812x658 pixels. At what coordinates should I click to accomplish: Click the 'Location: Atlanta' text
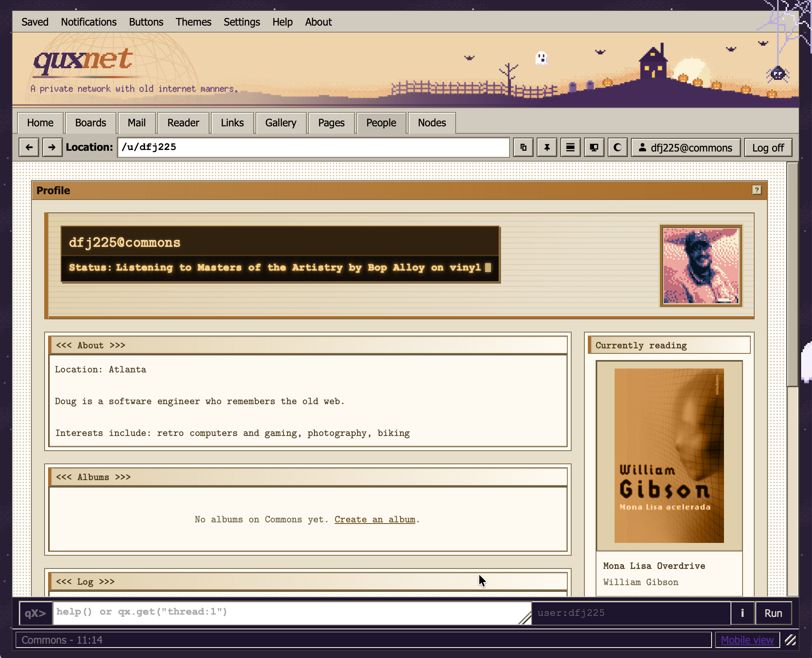pyautogui.click(x=100, y=369)
